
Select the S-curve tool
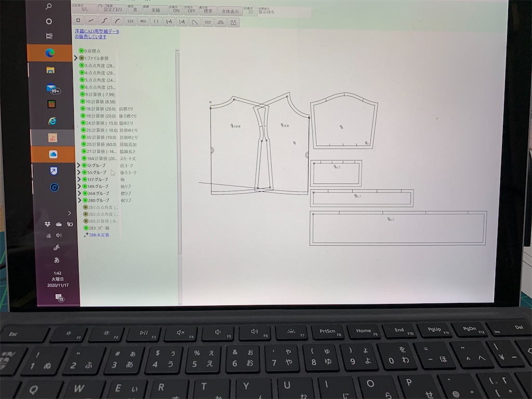point(104,21)
